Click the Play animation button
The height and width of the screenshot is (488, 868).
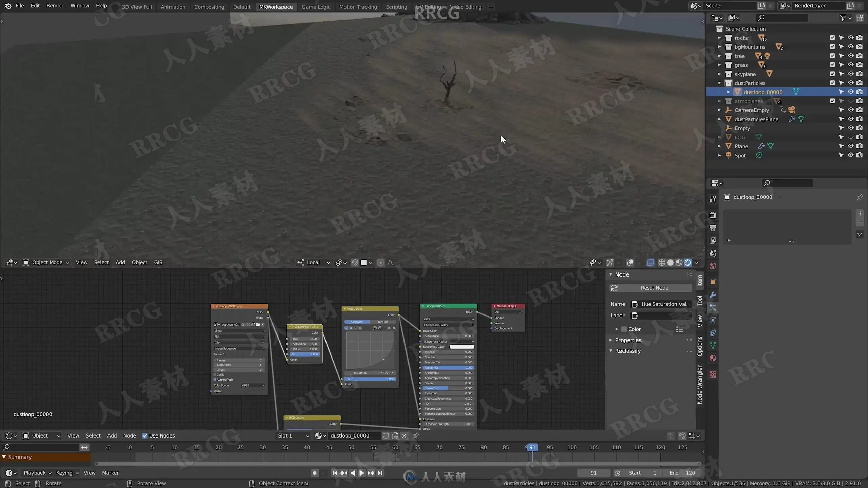[361, 473]
